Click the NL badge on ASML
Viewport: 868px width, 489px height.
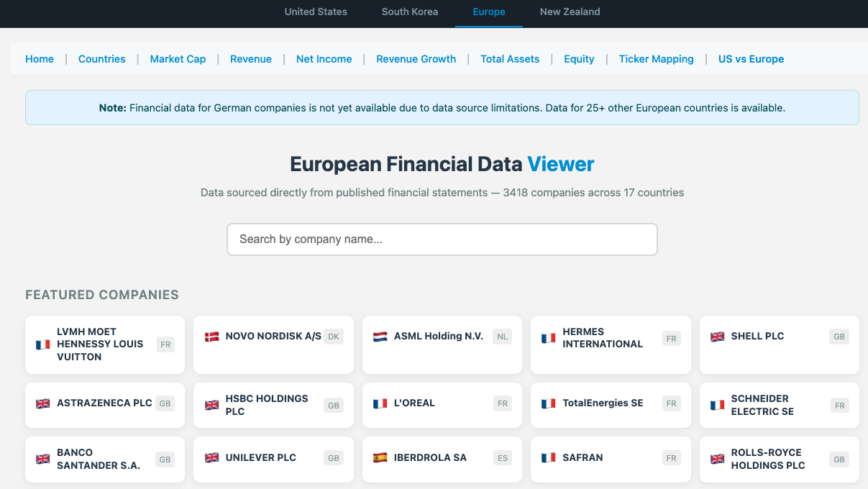click(502, 337)
